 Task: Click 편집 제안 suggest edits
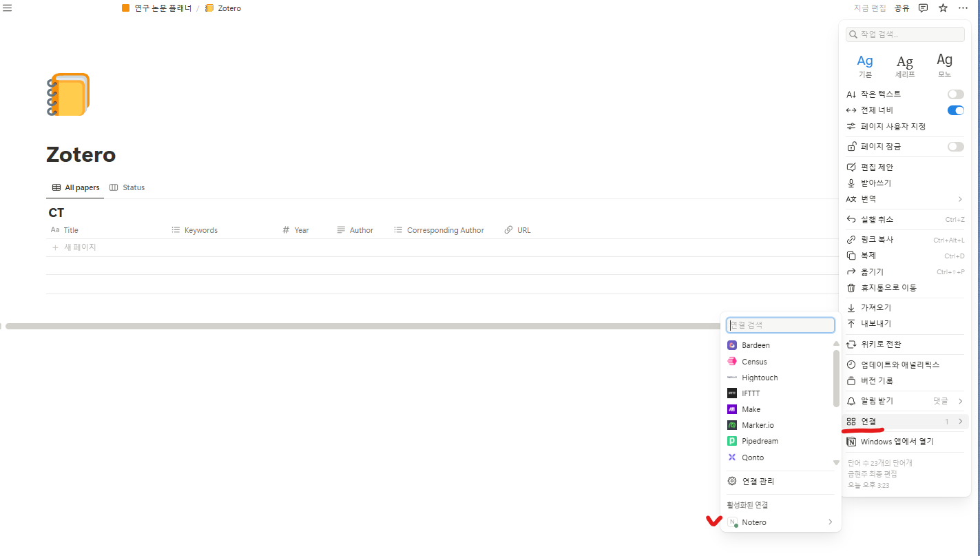[x=905, y=167]
